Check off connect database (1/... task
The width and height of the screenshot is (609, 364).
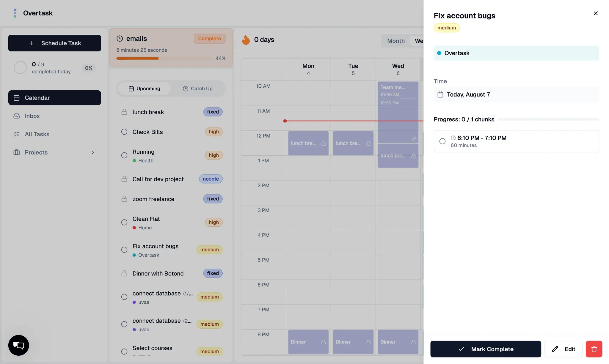click(x=124, y=297)
